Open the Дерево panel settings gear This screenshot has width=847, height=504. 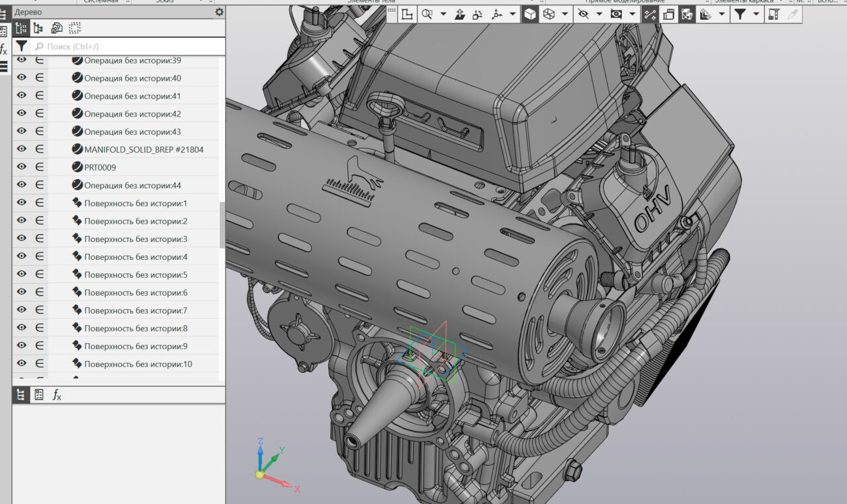coord(220,12)
